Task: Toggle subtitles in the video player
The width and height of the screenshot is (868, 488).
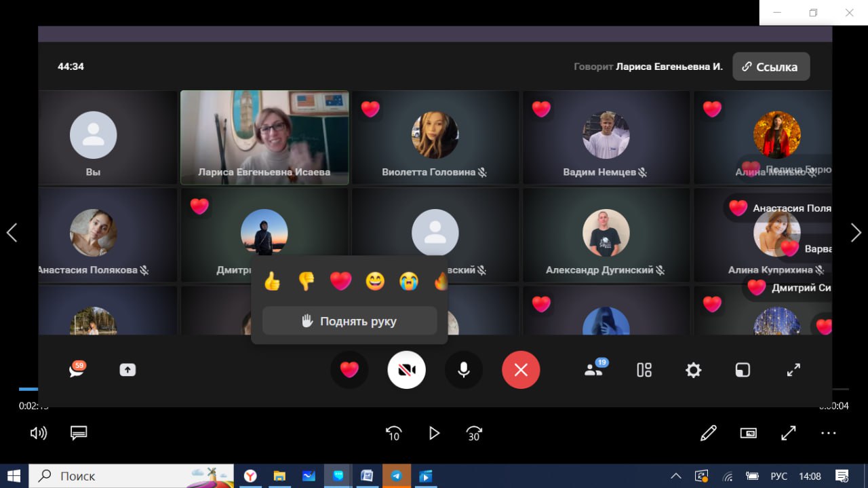Action: [x=79, y=433]
